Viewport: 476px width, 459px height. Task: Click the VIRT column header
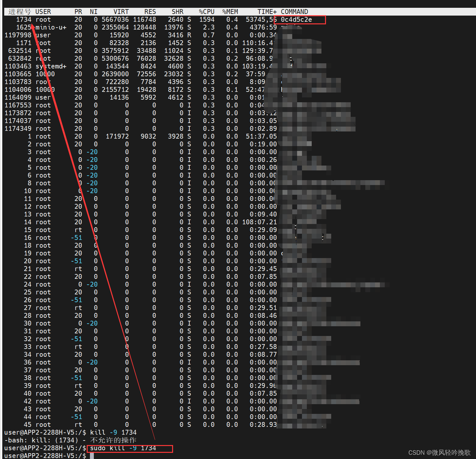coord(121,12)
